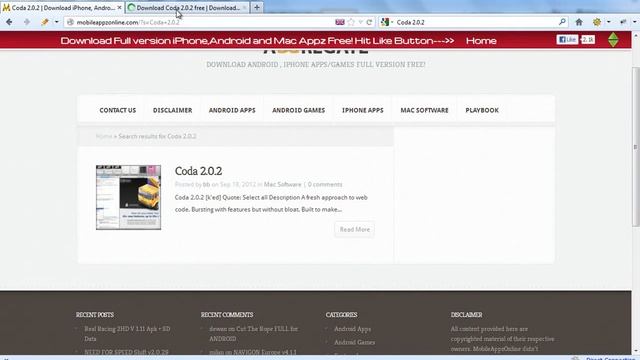Close the 'Download Coda 2.0.2 free' tab
The width and height of the screenshot is (640, 360).
[x=244, y=8]
